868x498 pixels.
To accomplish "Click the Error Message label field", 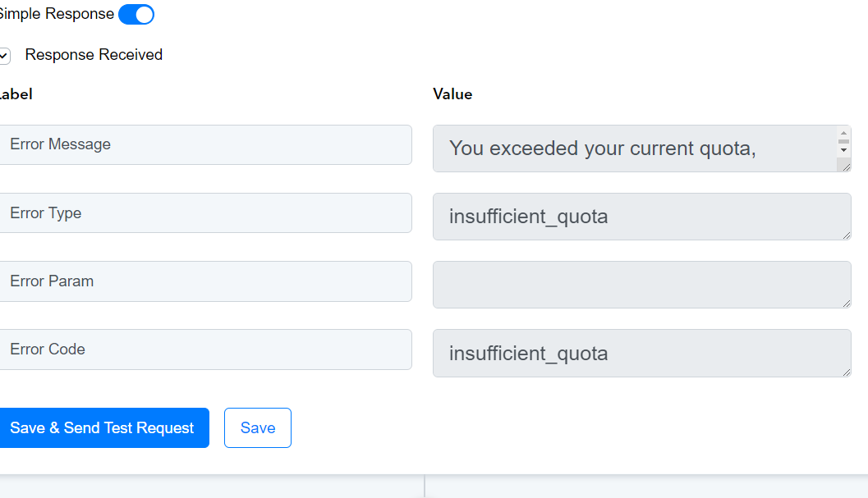I will [x=205, y=144].
